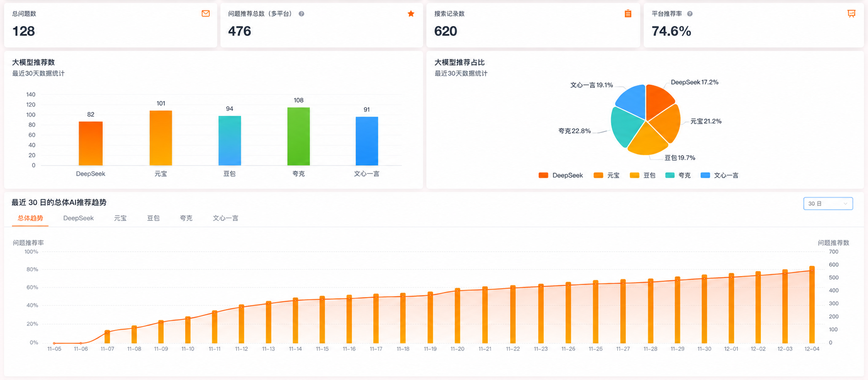Image resolution: width=868 pixels, height=380 pixels.
Task: Toggle 豆包 legend item in pie chart
Action: [643, 175]
